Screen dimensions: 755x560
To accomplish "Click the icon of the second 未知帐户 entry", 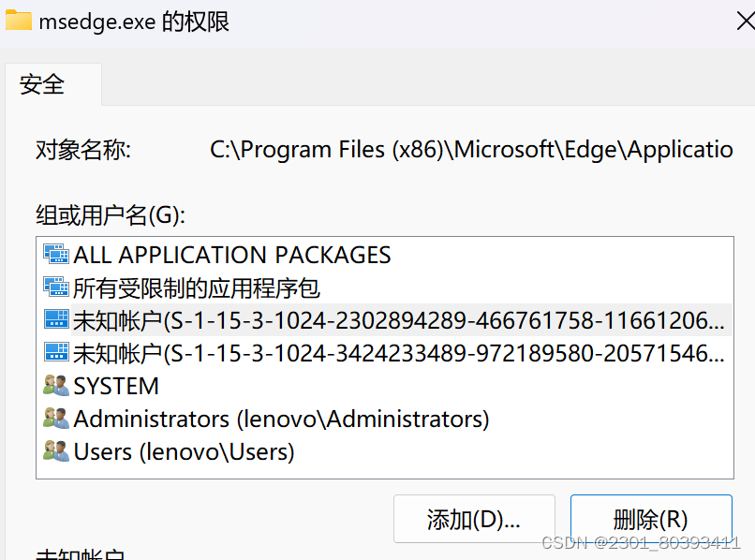I will pyautogui.click(x=55, y=353).
